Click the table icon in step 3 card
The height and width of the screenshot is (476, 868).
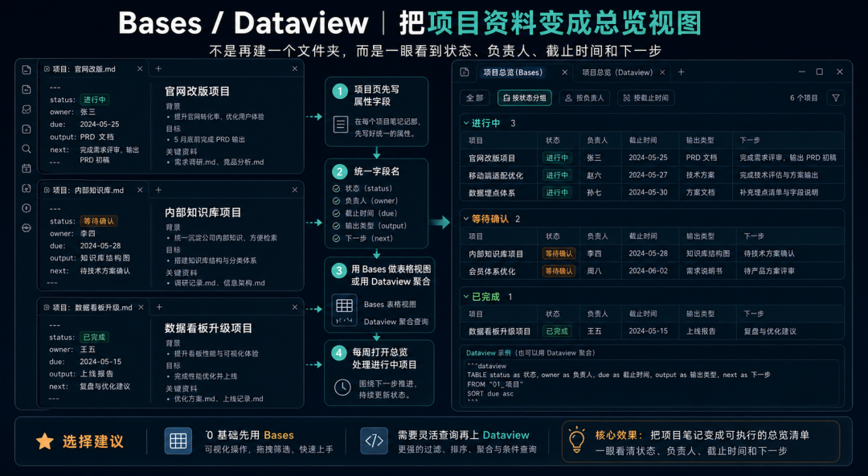point(344,306)
